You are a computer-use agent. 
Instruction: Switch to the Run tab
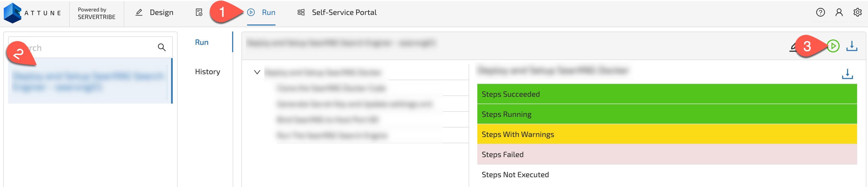click(x=261, y=13)
